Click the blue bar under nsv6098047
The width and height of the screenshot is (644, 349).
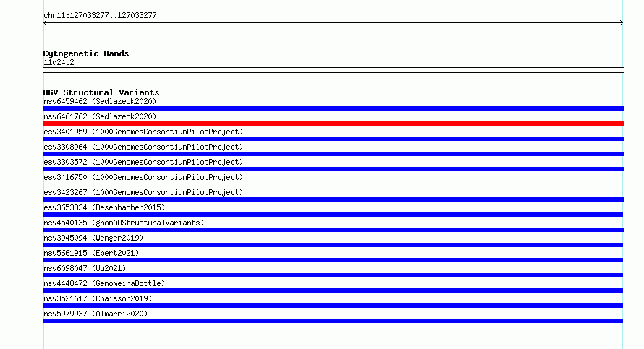tap(333, 275)
